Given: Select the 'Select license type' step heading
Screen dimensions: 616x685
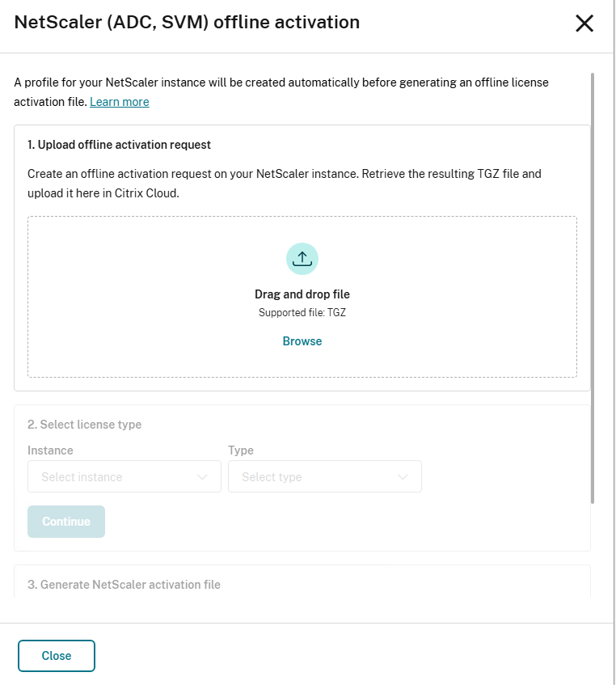Looking at the screenshot, I should coord(84,425).
